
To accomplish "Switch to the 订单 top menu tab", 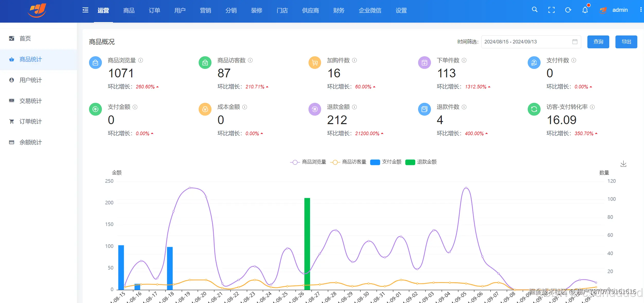I will (x=154, y=11).
